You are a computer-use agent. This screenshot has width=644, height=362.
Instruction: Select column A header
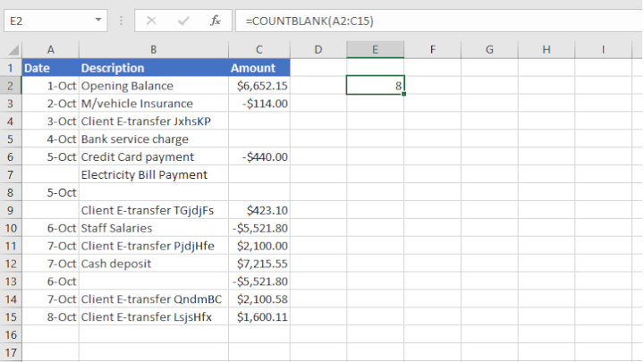pyautogui.click(x=50, y=50)
